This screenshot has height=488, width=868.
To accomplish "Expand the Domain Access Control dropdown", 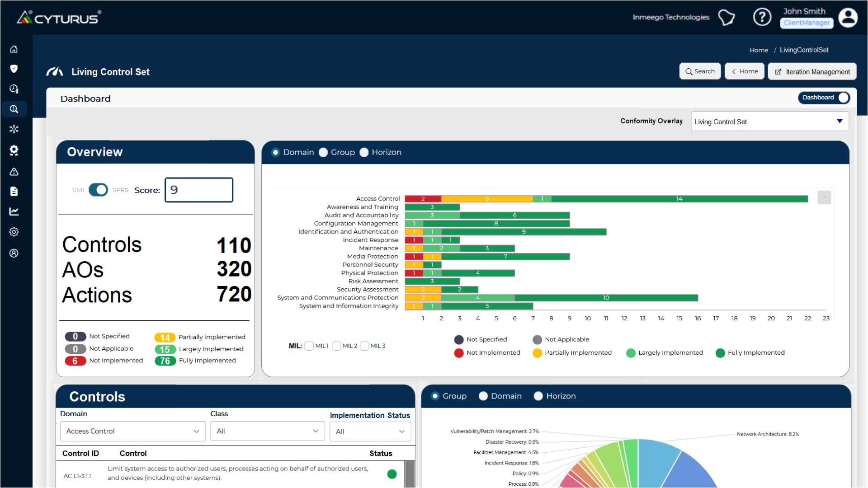I will (x=132, y=432).
